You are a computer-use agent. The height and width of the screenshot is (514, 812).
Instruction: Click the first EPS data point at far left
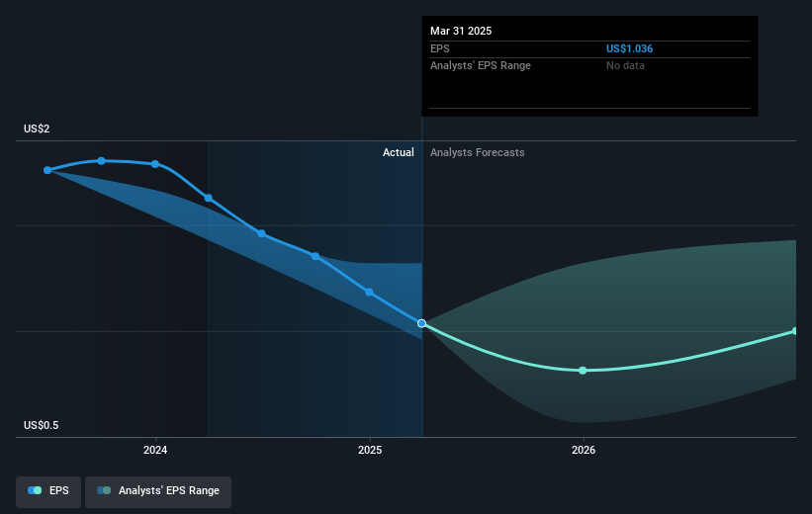pyautogui.click(x=47, y=170)
